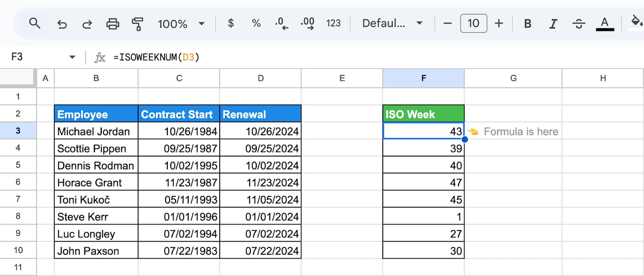Click the search menus magnifier icon
This screenshot has height=276, width=644.
tap(34, 23)
